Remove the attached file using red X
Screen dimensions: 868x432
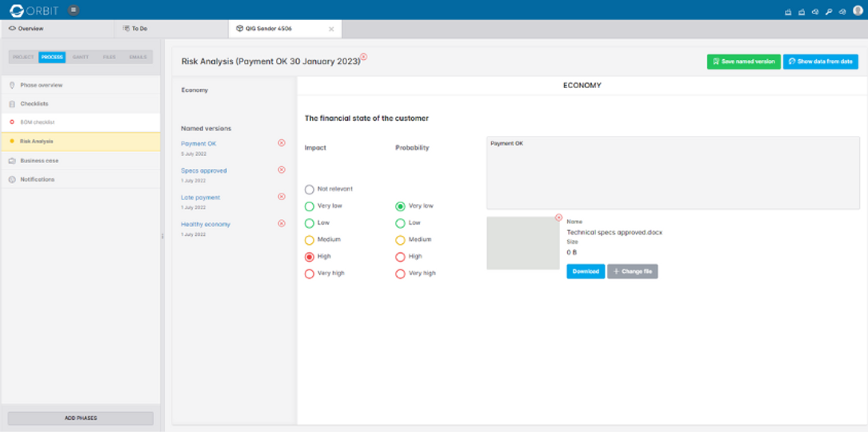pos(558,218)
